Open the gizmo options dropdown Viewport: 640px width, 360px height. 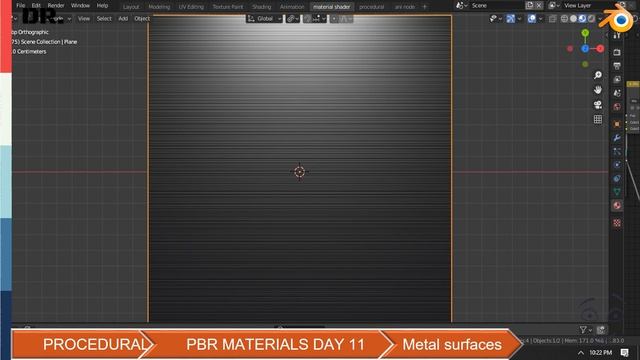519,18
